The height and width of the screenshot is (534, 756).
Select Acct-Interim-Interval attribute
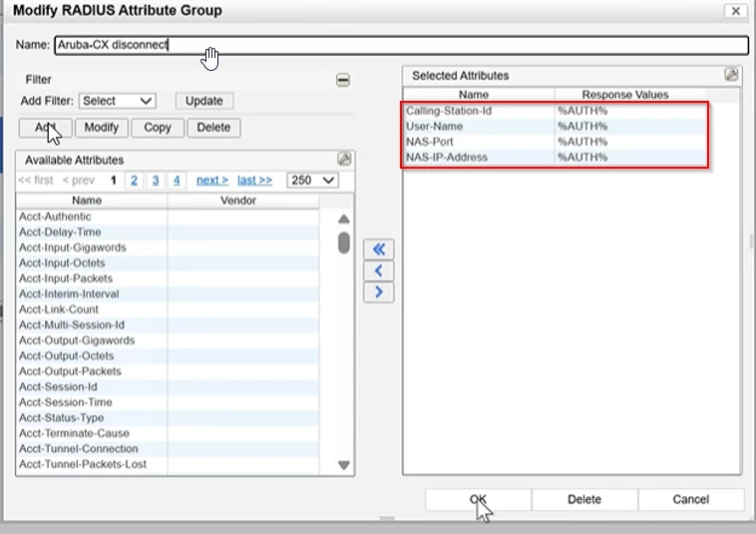168,293
